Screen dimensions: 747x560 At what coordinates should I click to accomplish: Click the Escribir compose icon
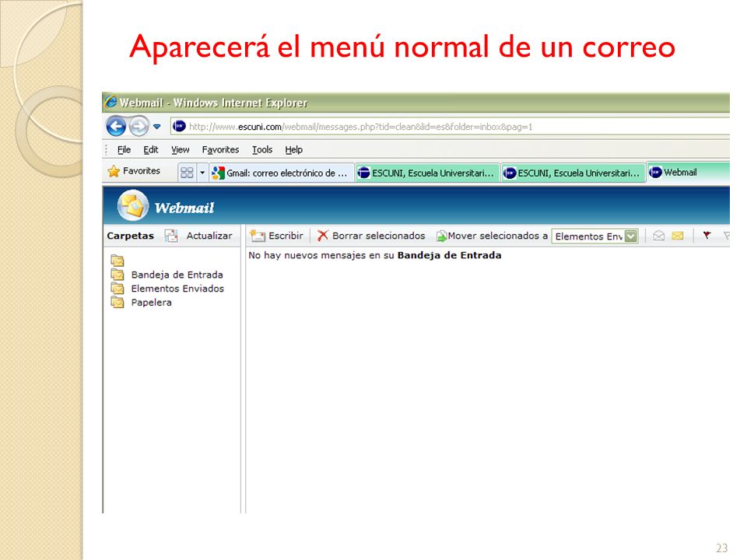[x=258, y=235]
